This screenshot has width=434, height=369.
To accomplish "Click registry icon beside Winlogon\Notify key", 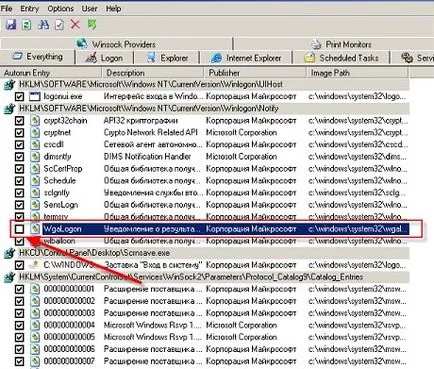I will tap(10, 109).
